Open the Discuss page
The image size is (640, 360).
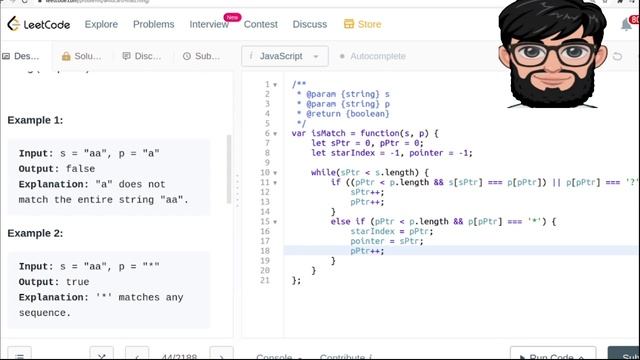click(310, 24)
